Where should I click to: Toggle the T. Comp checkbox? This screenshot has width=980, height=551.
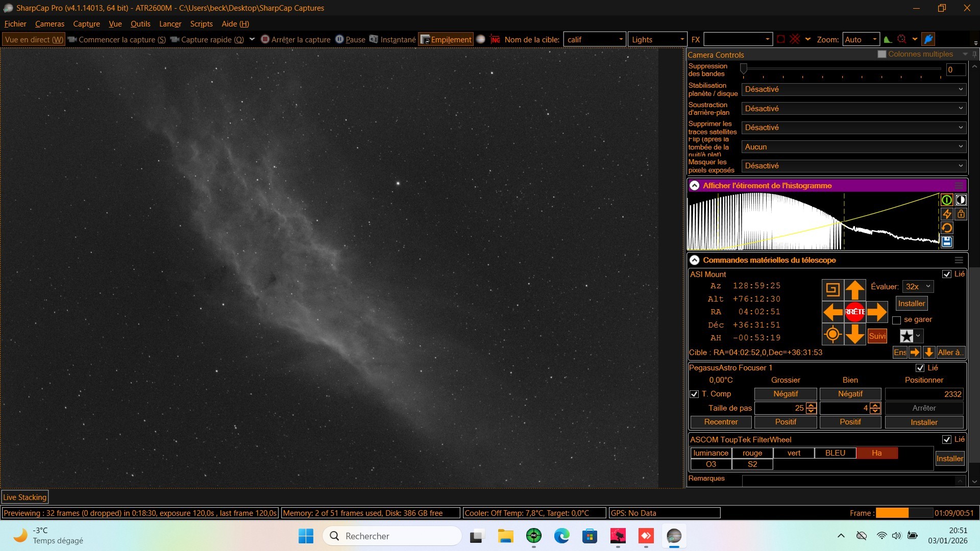click(x=694, y=394)
